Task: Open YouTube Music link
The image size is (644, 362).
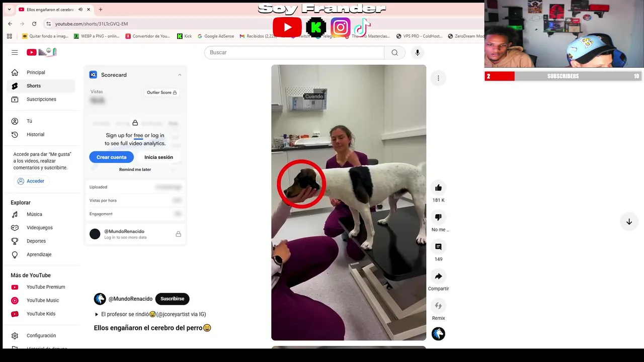Action: [42, 301]
